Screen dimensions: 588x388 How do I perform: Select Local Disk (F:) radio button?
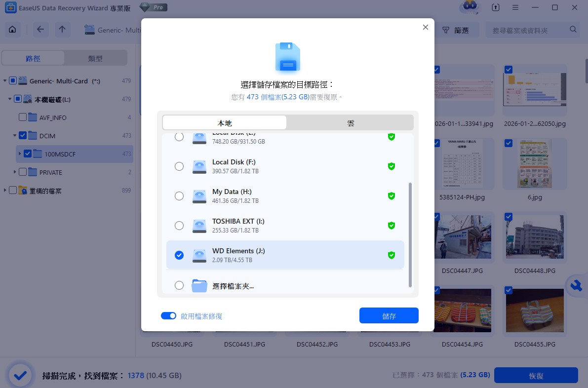tap(179, 166)
